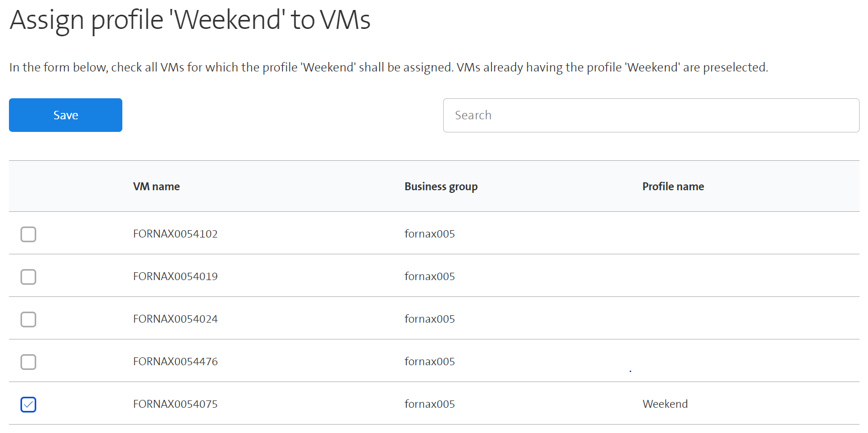Click the Weekend profile name cell
868x433 pixels.
pos(665,404)
